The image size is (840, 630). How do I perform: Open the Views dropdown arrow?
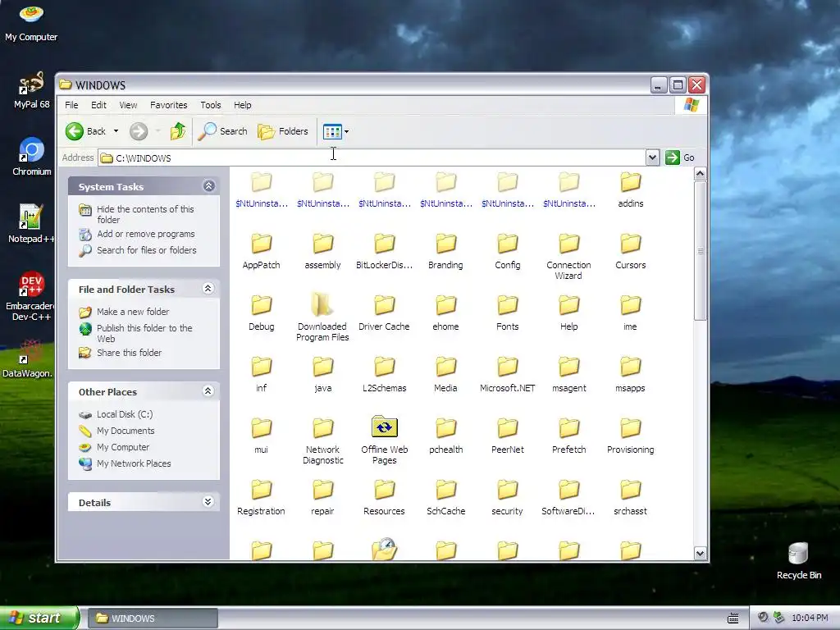(347, 131)
